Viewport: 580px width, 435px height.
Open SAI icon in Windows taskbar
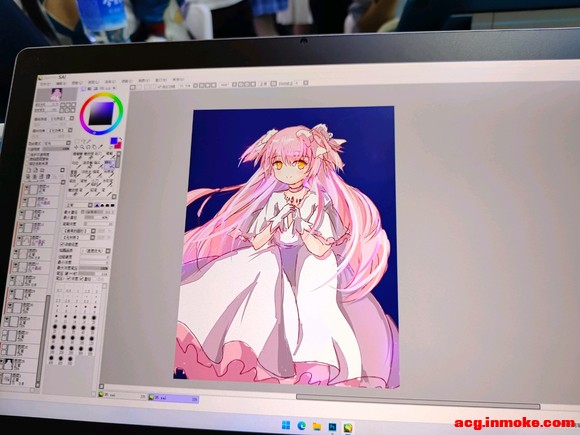(348, 428)
